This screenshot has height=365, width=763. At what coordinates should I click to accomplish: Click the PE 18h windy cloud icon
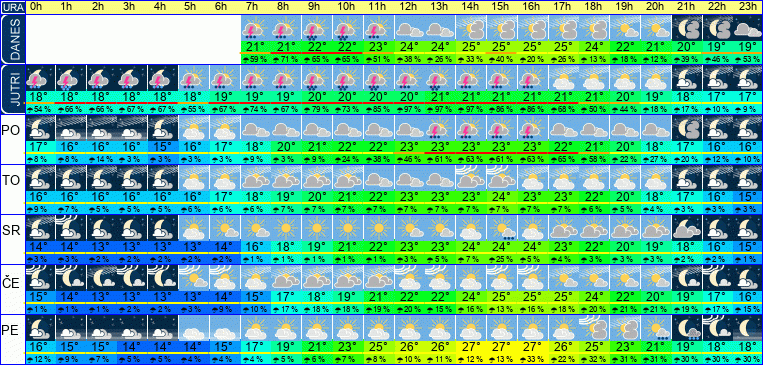594,328
